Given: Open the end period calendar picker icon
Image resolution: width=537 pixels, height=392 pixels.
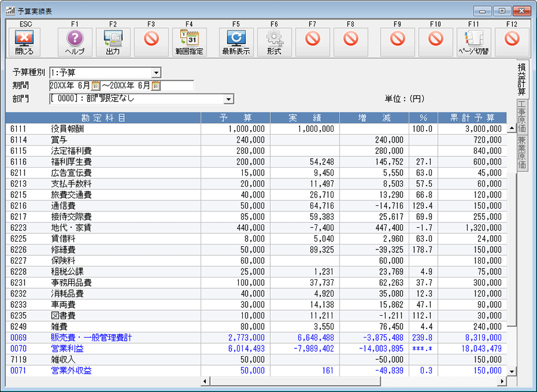Looking at the screenshot, I should pos(156,85).
